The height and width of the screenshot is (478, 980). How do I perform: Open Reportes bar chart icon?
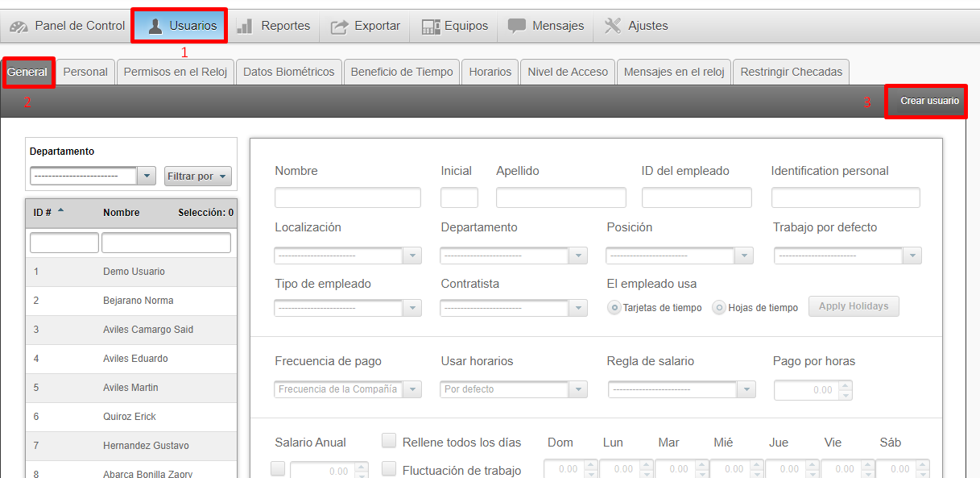(246, 26)
